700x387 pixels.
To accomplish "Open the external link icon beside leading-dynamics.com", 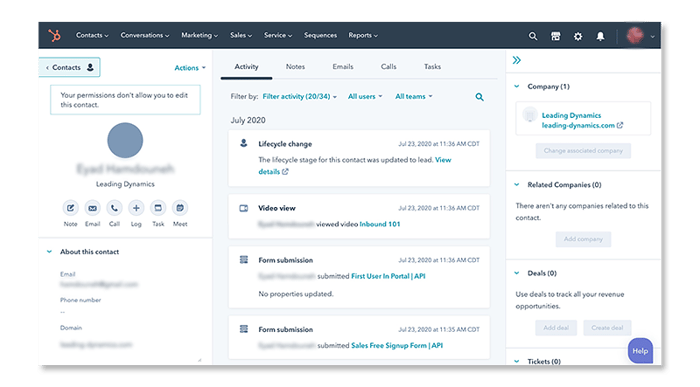I will click(620, 125).
